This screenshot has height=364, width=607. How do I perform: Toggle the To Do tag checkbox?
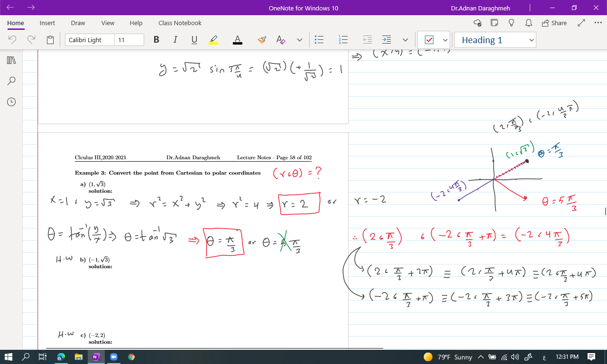429,40
